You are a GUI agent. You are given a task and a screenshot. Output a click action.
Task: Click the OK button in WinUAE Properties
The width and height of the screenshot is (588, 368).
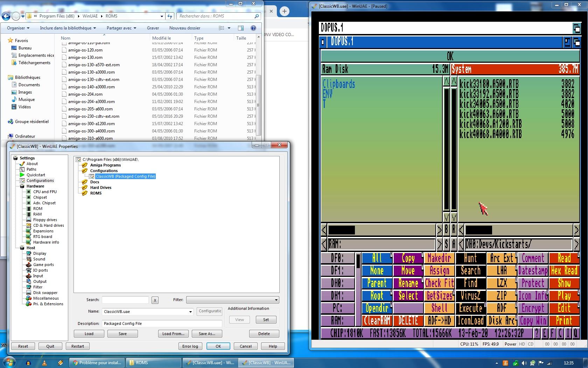click(218, 346)
